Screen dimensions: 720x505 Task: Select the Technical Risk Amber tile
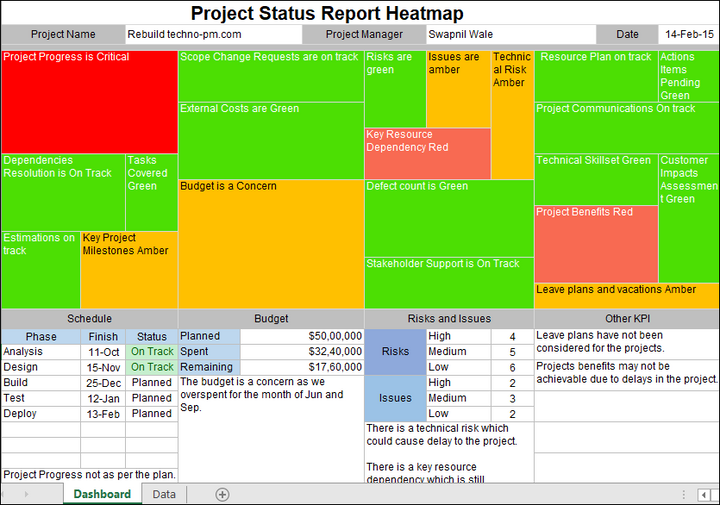point(512,115)
